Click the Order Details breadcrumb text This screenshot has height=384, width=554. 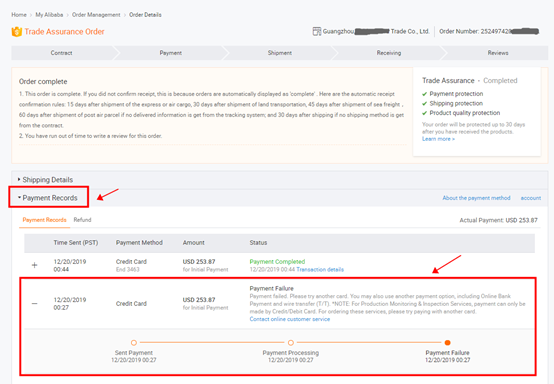coord(145,14)
